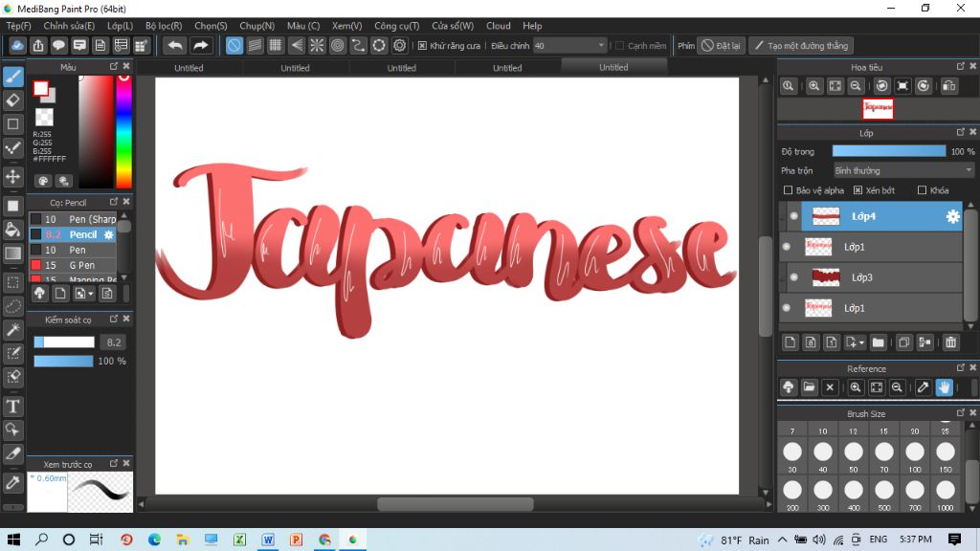
Task: Click the Redo arrow
Action: pyautogui.click(x=201, y=46)
